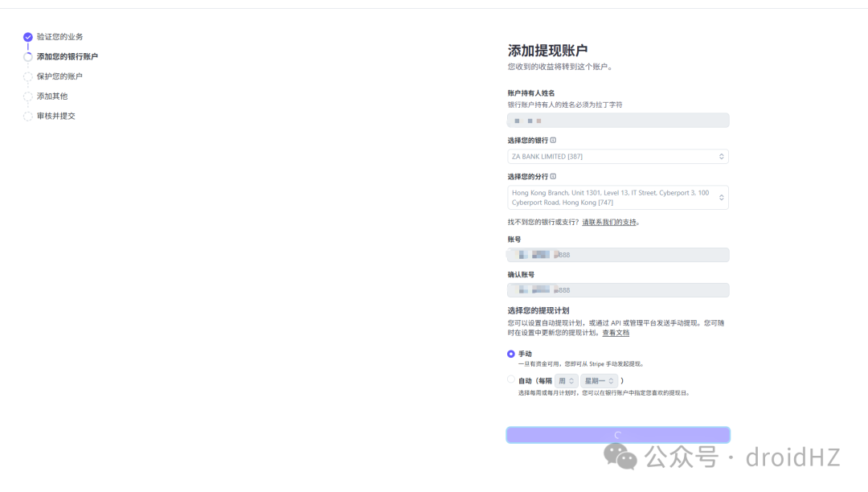Select the 手动 payout radio button

511,354
